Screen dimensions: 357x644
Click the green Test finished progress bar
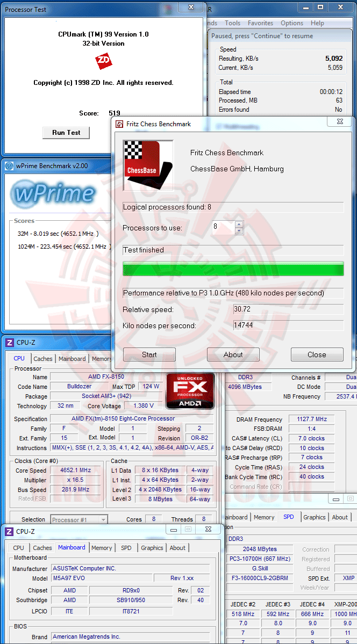pyautogui.click(x=233, y=269)
